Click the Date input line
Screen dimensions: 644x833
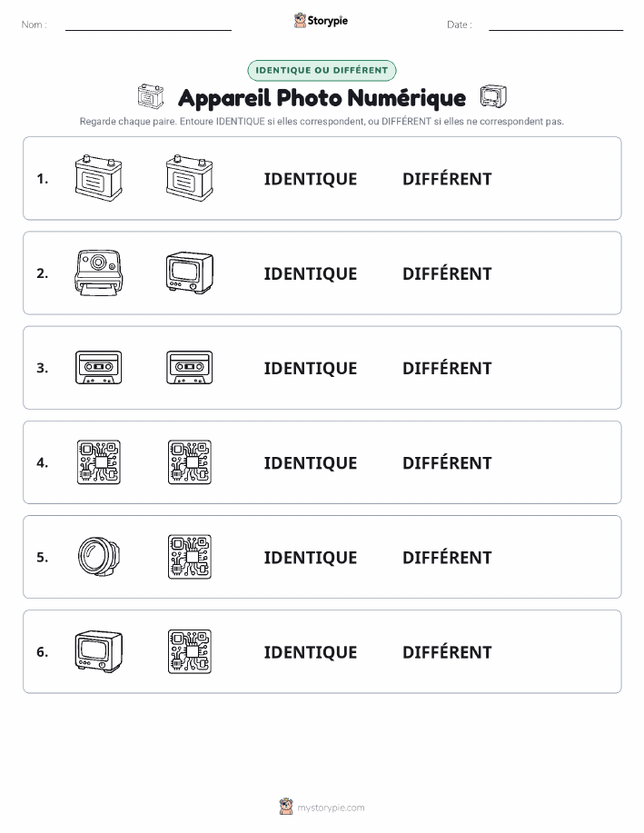coord(556,25)
